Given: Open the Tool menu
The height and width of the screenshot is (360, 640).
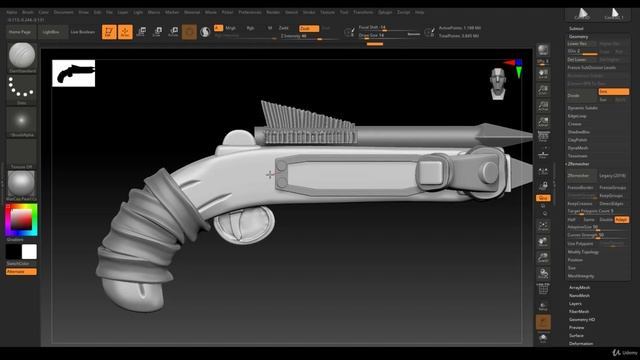Looking at the screenshot, I should pos(344,12).
